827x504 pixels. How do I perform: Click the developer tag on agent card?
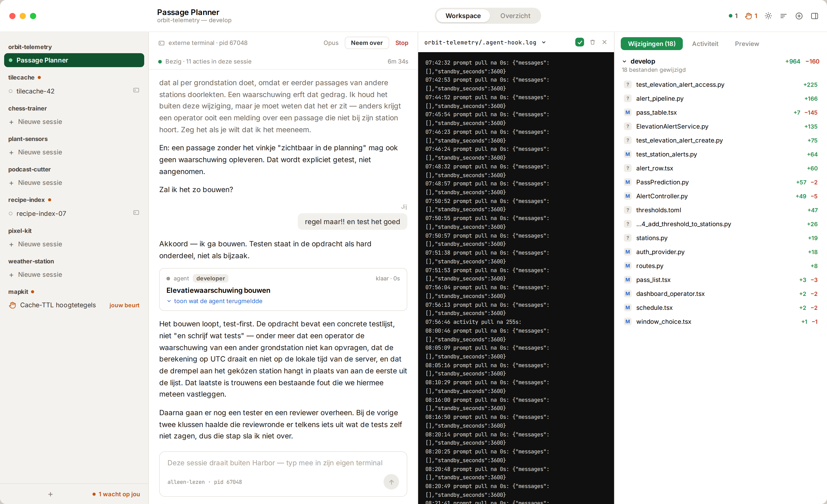[210, 278]
